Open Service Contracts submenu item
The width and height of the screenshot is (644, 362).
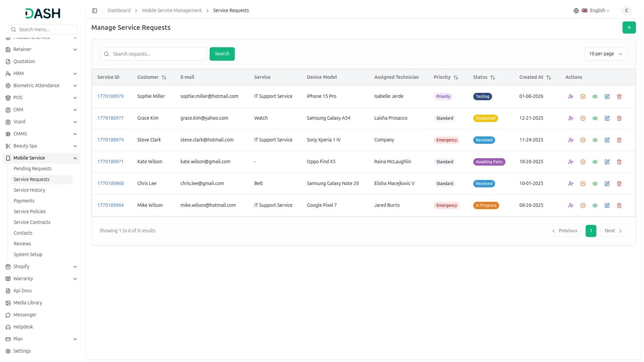(x=42, y=223)
